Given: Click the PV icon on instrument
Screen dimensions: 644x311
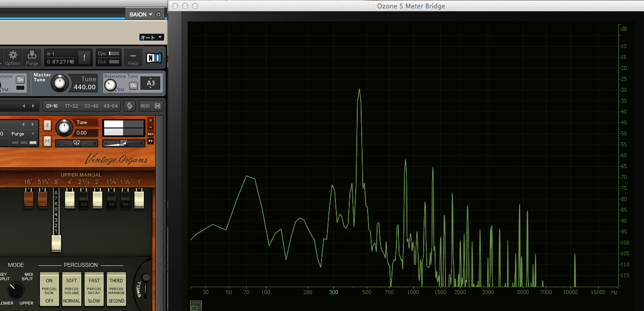Looking at the screenshot, I should tap(151, 141).
